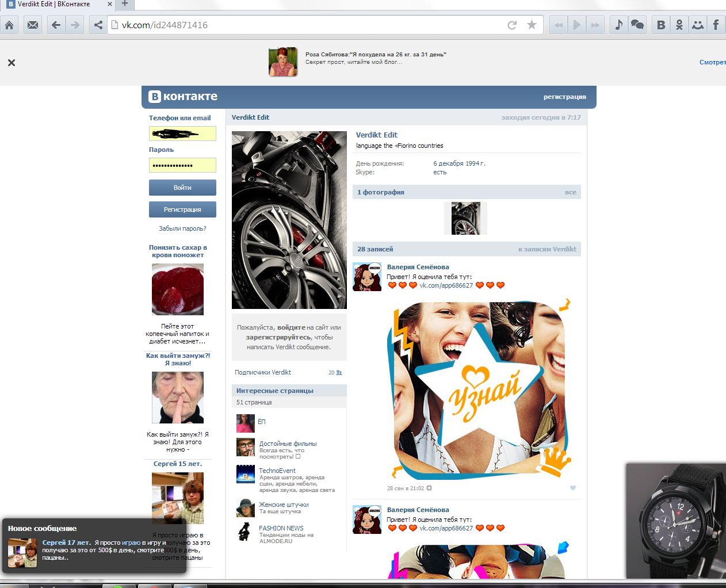Viewport: 726px width, 588px height.
Task: Go back with the left arrow button
Action: click(x=56, y=25)
